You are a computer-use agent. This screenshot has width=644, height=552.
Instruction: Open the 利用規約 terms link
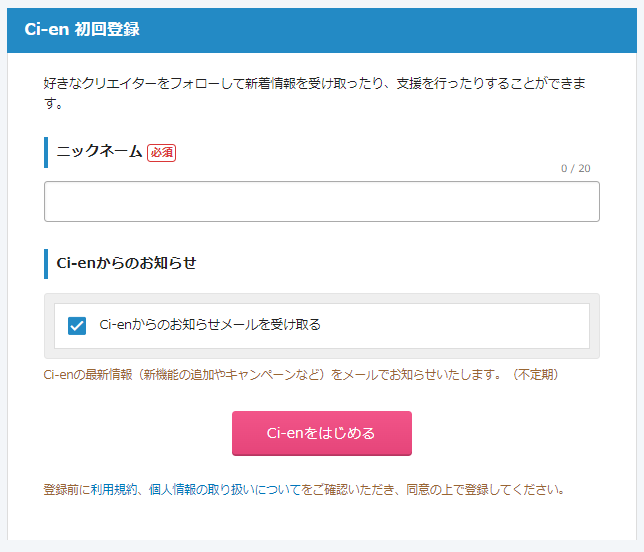click(x=114, y=489)
